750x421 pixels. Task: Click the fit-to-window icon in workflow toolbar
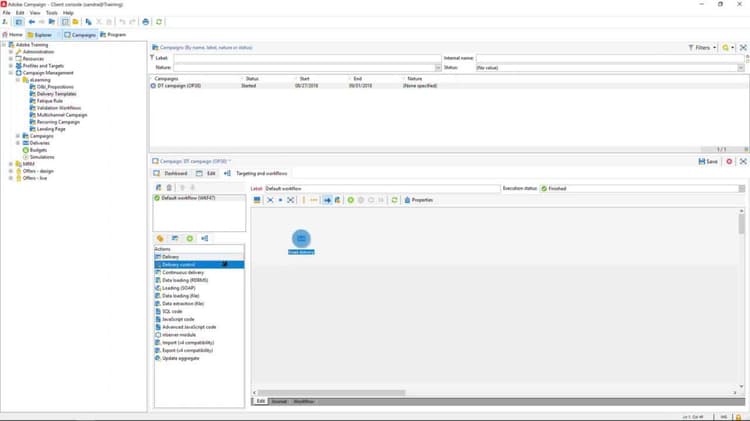coord(290,200)
